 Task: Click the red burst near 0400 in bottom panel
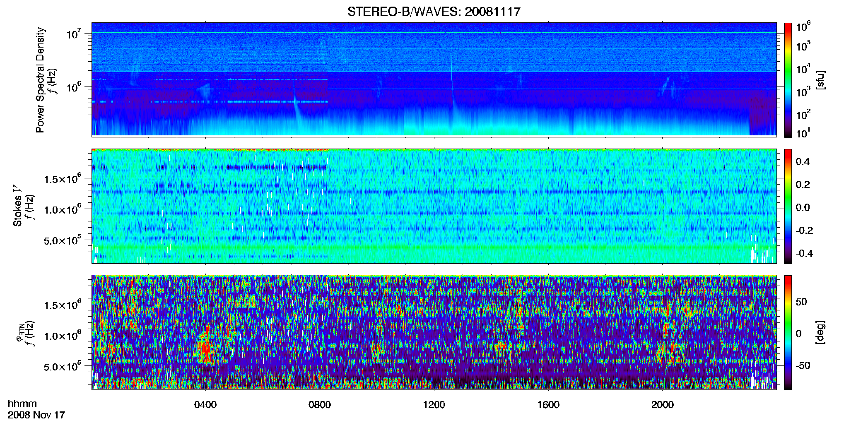(207, 344)
